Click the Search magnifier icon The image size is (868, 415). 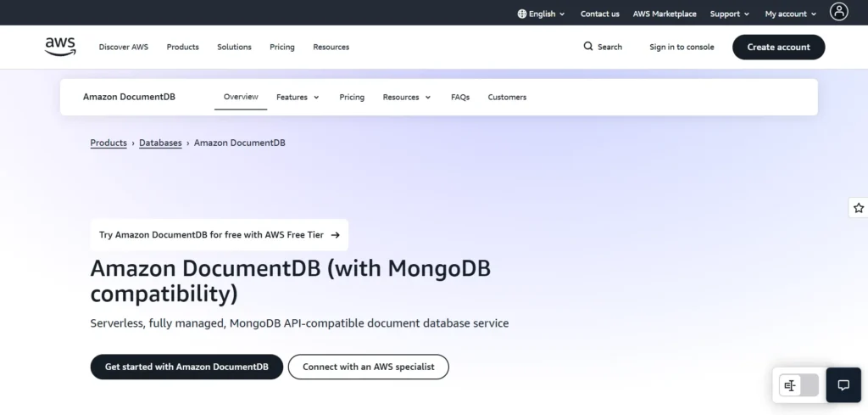point(588,47)
